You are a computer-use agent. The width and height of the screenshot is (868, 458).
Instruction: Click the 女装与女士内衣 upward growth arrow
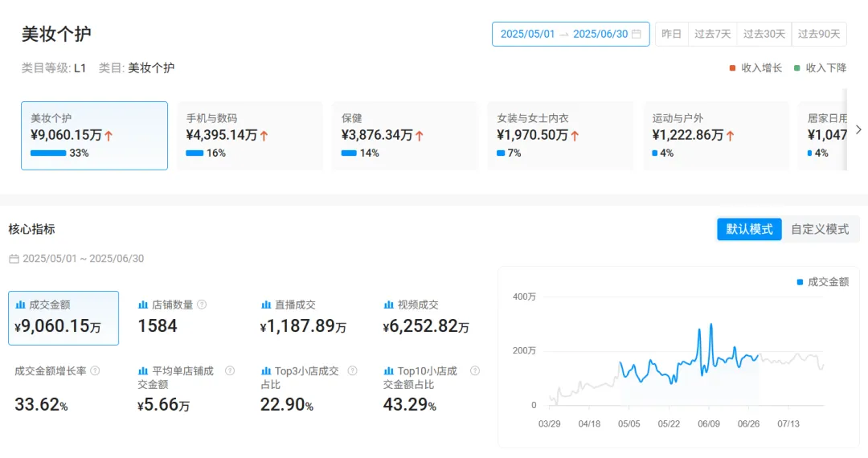coord(575,136)
